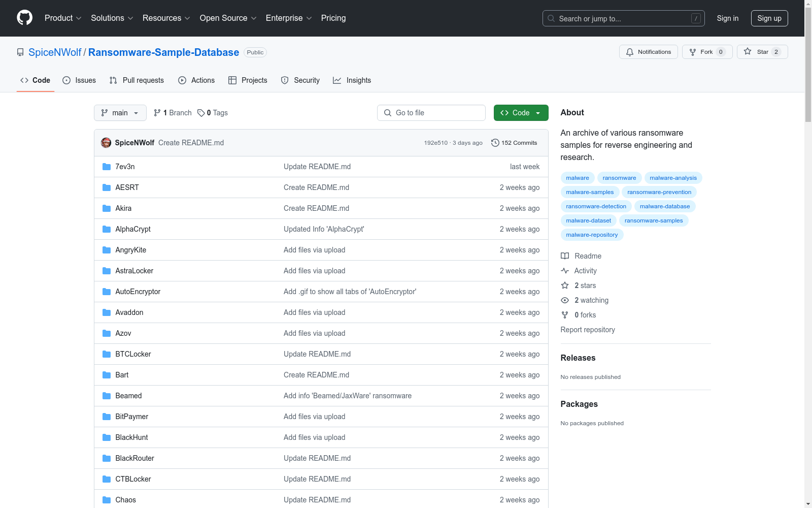Screen dimensions: 812x508
Task: Click the eye icon beside 2 watching
Action: coord(565,300)
